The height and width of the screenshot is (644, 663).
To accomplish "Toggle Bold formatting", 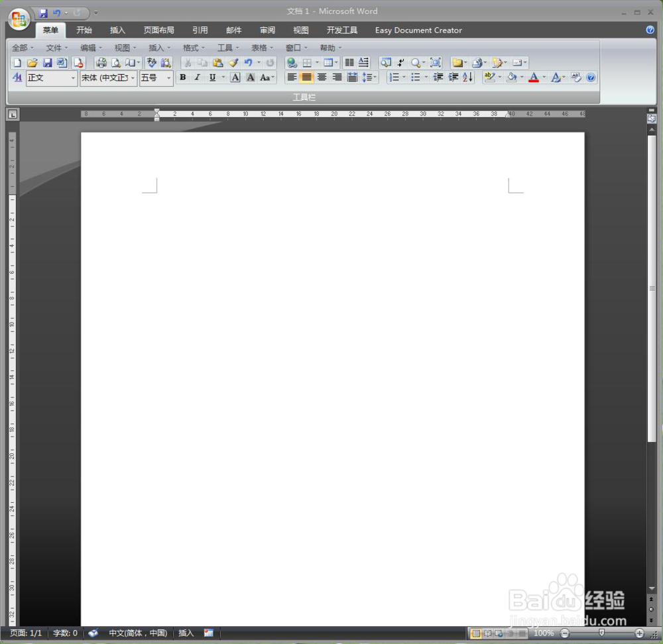I will 183,78.
